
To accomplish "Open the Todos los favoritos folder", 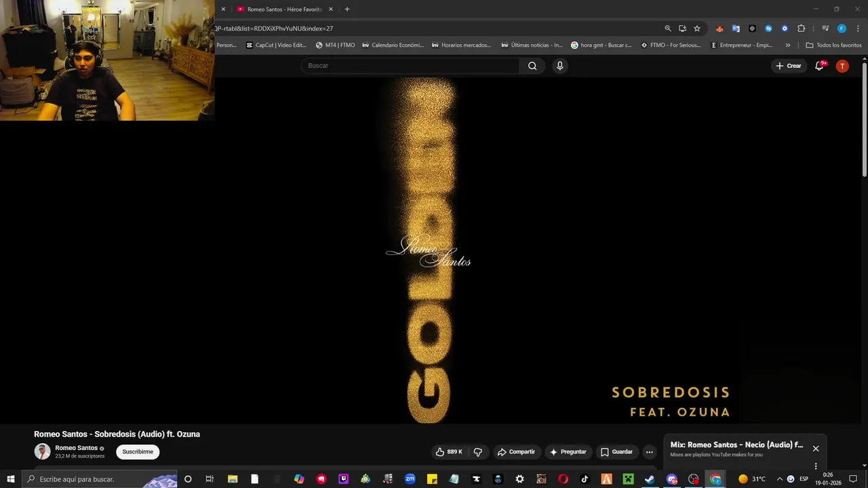I will (833, 45).
